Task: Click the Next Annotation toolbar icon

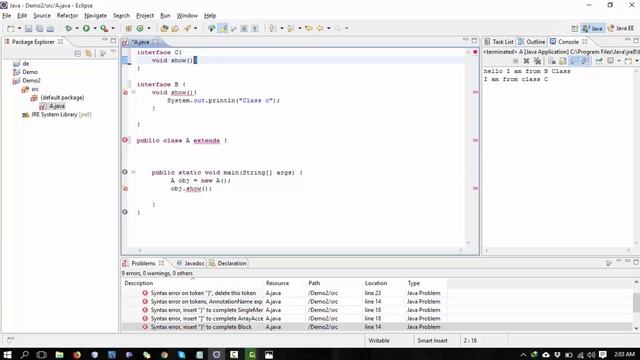Action: pyautogui.click(x=272, y=28)
